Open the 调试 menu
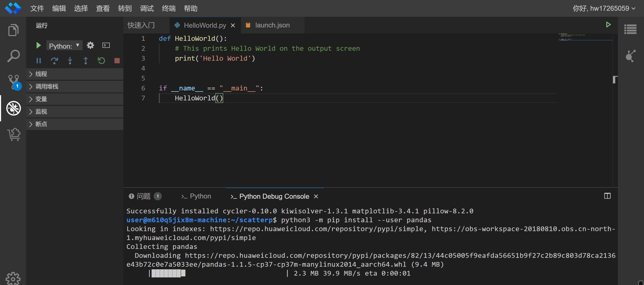The height and width of the screenshot is (285, 644). pyautogui.click(x=147, y=8)
